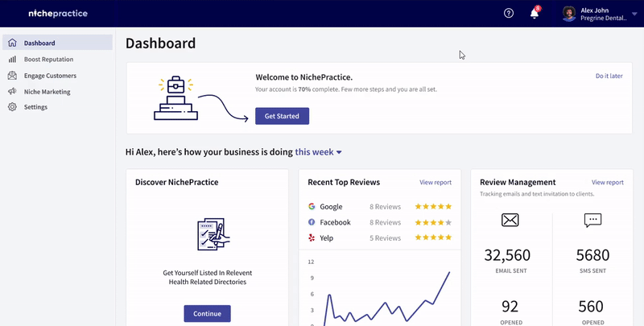Click the 92 opened emails value

click(510, 307)
